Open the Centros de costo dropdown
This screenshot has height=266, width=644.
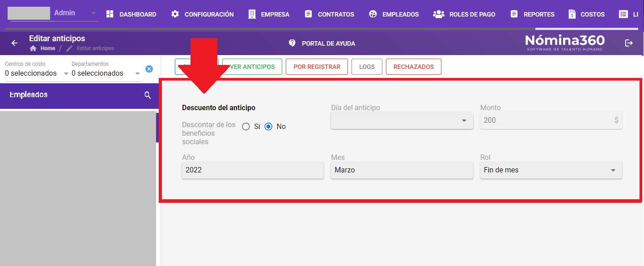pos(36,73)
